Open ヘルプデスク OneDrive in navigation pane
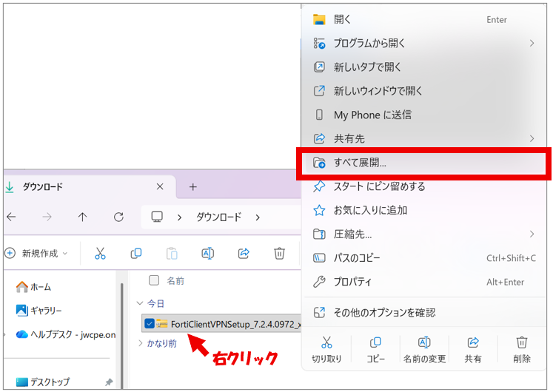553x392 pixels. (66, 334)
